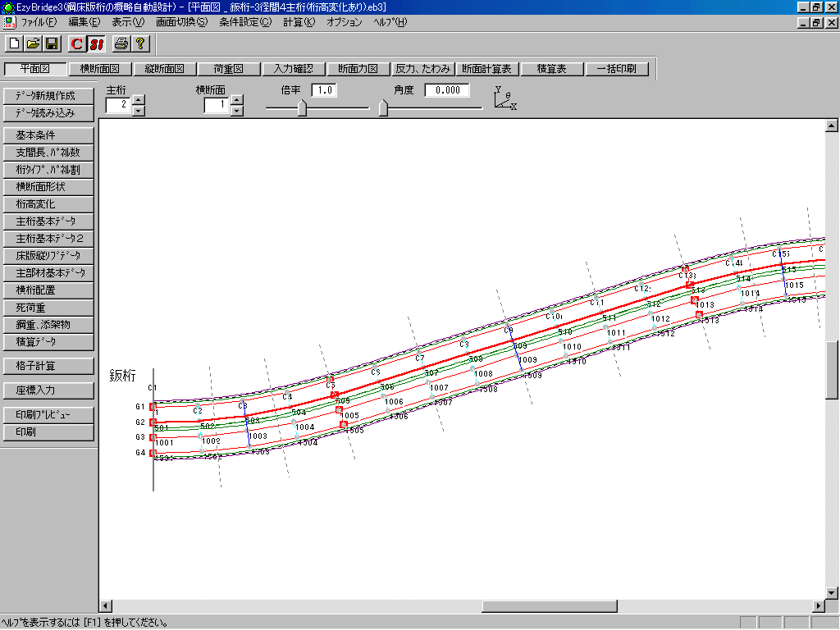This screenshot has height=630, width=840.
Task: Click the vertical scrollbar down arrow
Action: pyautogui.click(x=832, y=593)
